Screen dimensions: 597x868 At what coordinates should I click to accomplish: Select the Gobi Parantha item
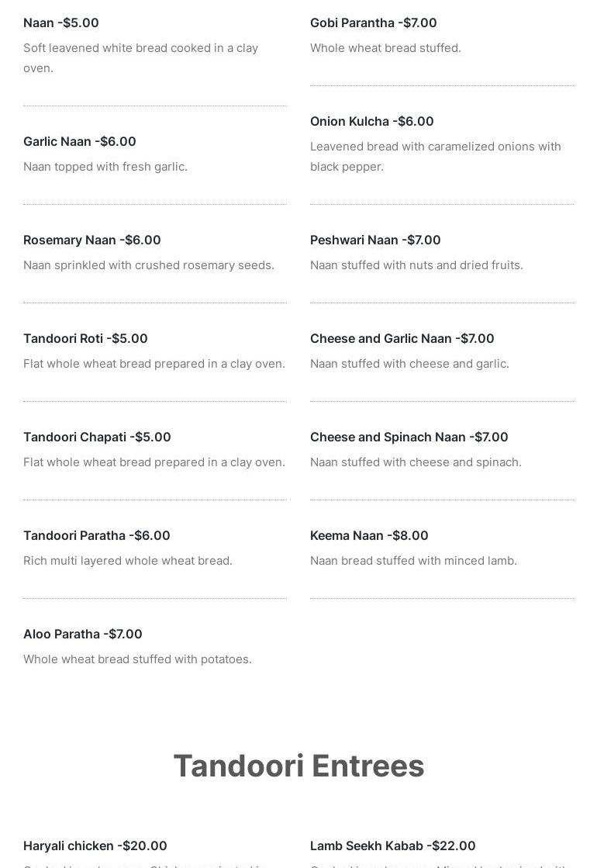point(374,23)
